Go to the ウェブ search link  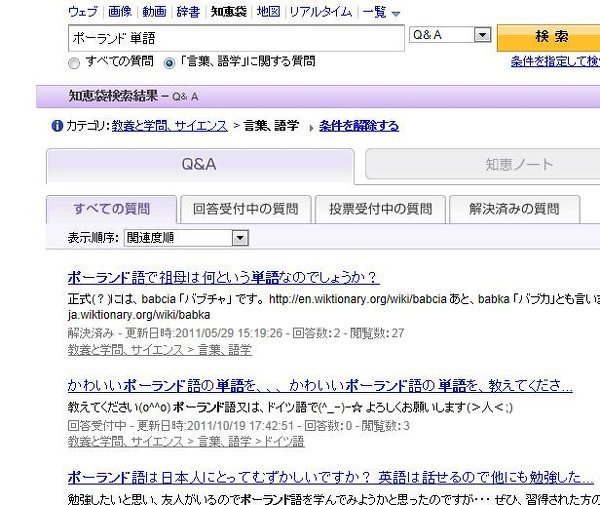(x=82, y=12)
